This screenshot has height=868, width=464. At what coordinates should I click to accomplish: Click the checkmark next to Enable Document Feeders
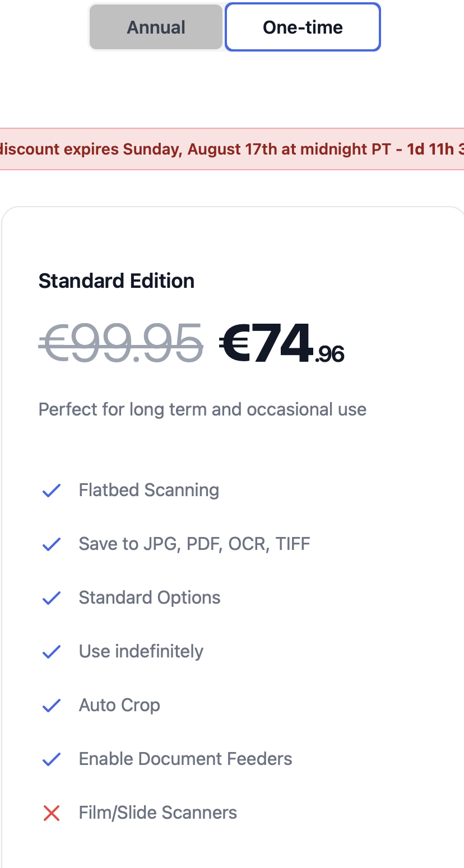coord(52,759)
